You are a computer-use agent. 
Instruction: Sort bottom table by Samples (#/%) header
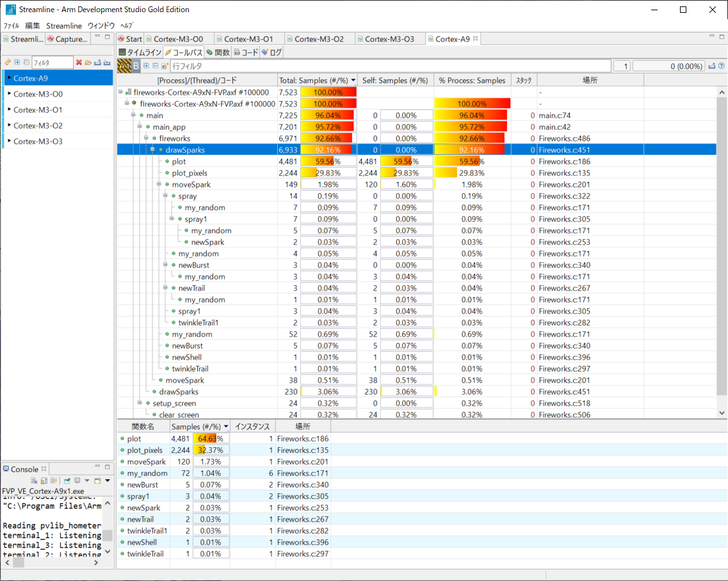[x=200, y=426]
